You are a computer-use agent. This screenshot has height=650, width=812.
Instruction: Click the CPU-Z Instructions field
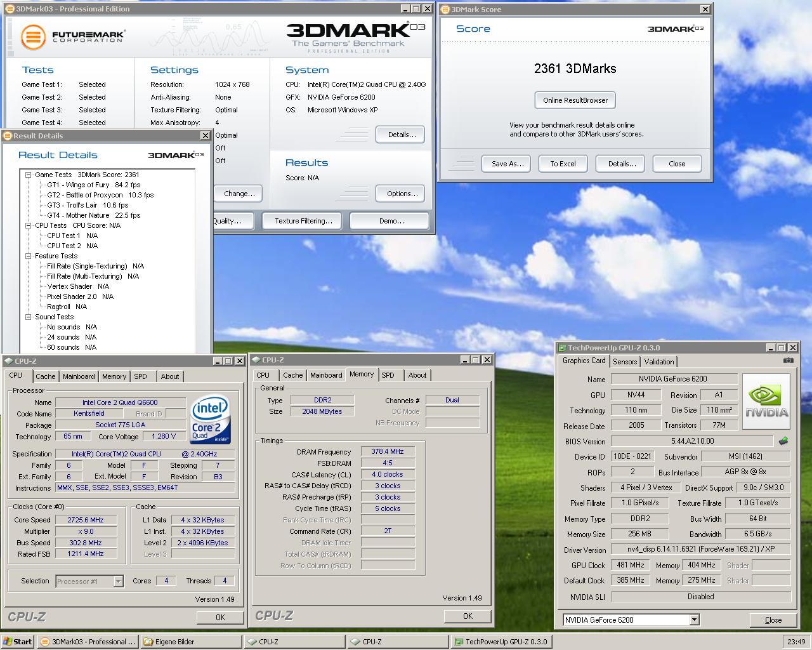pos(145,488)
